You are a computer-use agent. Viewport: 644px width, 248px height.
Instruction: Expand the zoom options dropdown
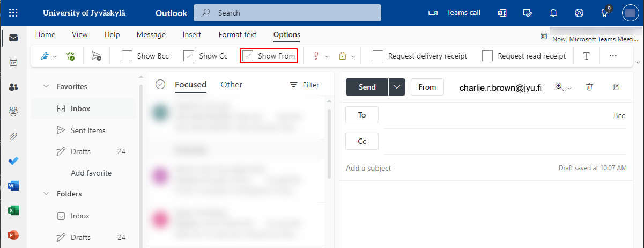click(569, 87)
